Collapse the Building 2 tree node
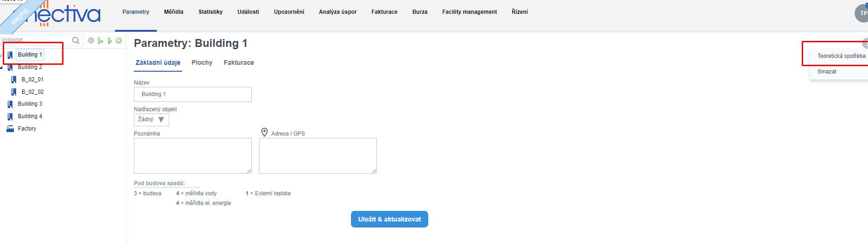The image size is (868, 244). coord(1,68)
